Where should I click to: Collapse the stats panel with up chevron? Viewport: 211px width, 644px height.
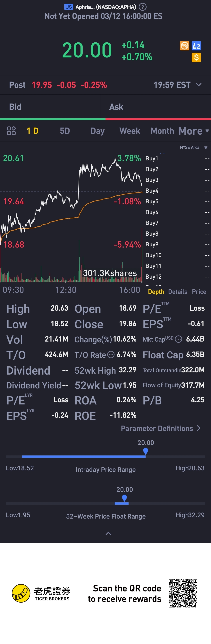click(108, 533)
